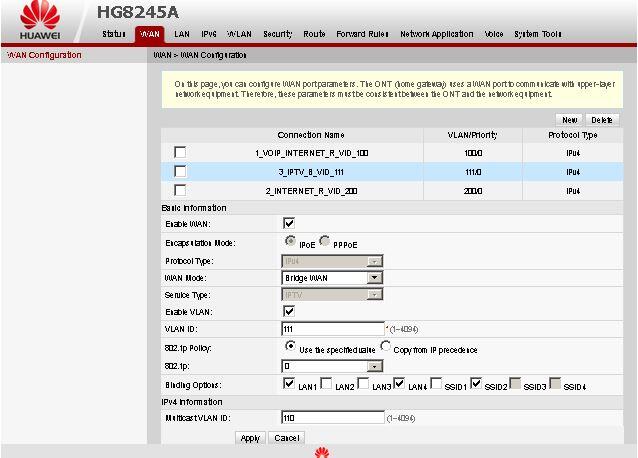Toggle the LAN4 binding checkbox
The image size is (638, 458).
[399, 383]
